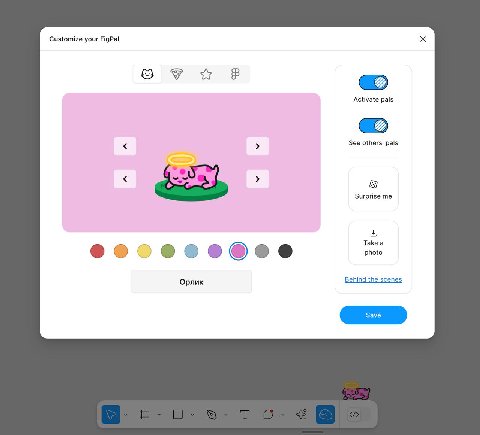
Task: Select the Frame tool icon
Action: [x=144, y=415]
